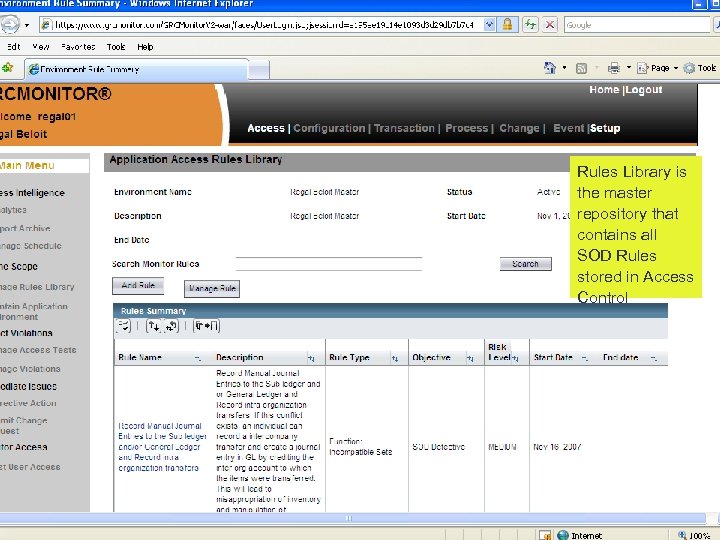The width and height of the screenshot is (720, 540).
Task: Expand the Print options dropdown arrow
Action: pyautogui.click(x=629, y=68)
